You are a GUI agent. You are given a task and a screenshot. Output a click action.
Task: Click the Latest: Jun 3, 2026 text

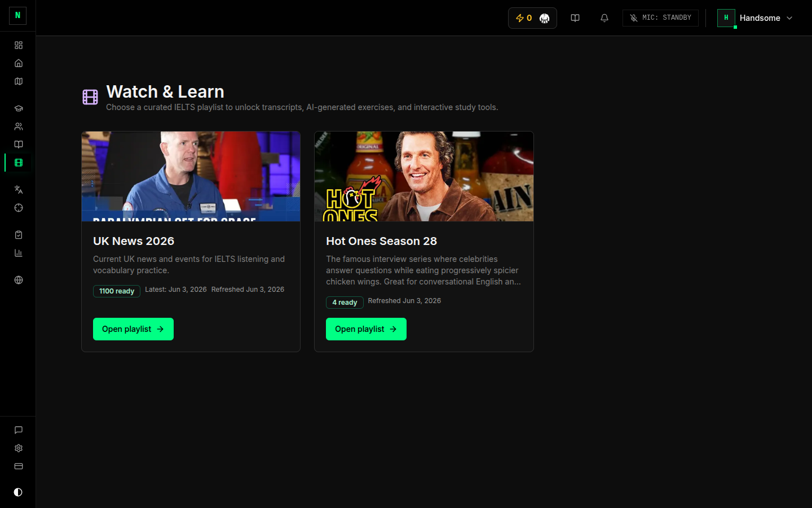click(176, 290)
